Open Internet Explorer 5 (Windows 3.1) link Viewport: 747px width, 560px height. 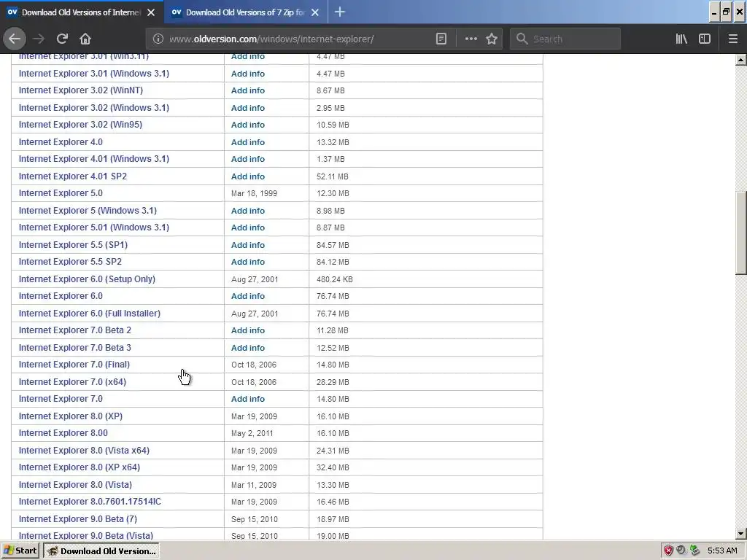(x=88, y=210)
